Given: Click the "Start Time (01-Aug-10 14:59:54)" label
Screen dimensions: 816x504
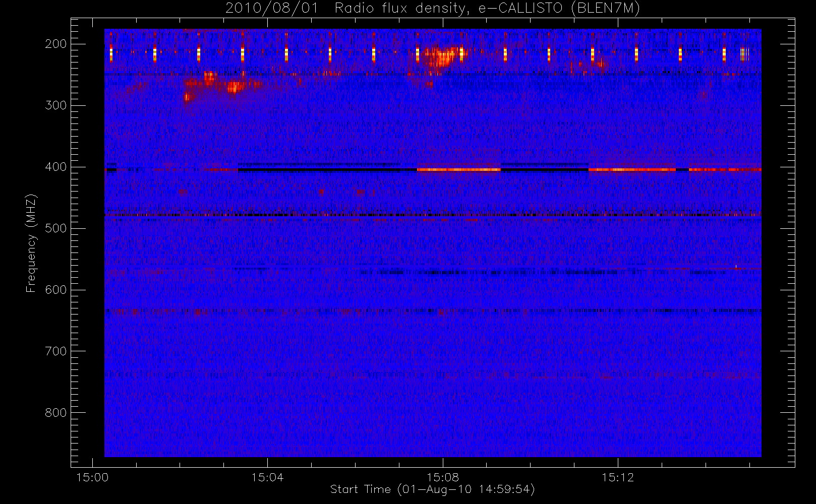Looking at the screenshot, I should (x=432, y=489).
